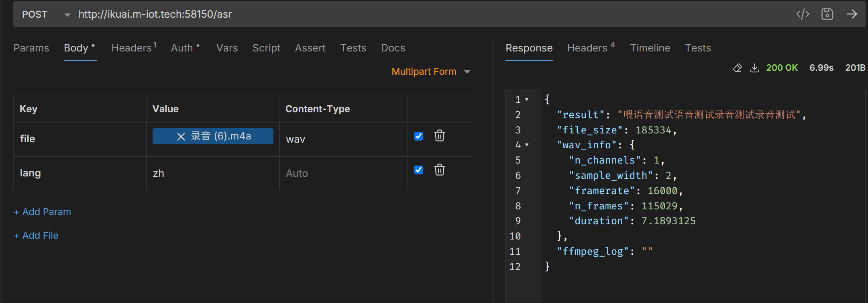Uncheck the file parameter checkbox
868x303 pixels.
418,136
